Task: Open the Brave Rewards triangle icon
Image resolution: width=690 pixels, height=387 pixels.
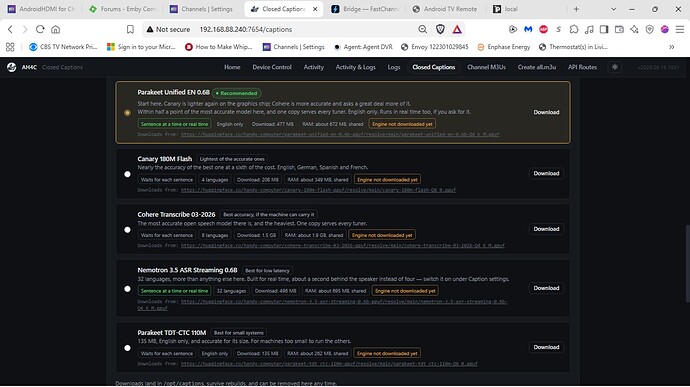Action: point(457,29)
